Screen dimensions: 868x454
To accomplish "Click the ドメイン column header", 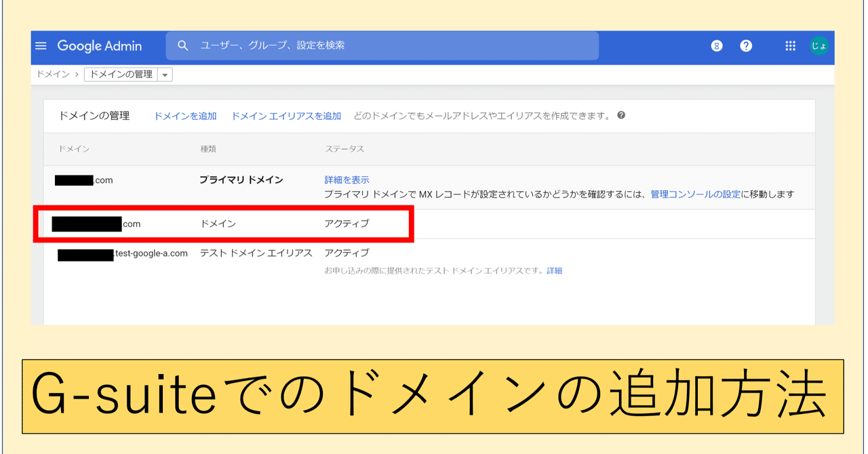I will (74, 149).
